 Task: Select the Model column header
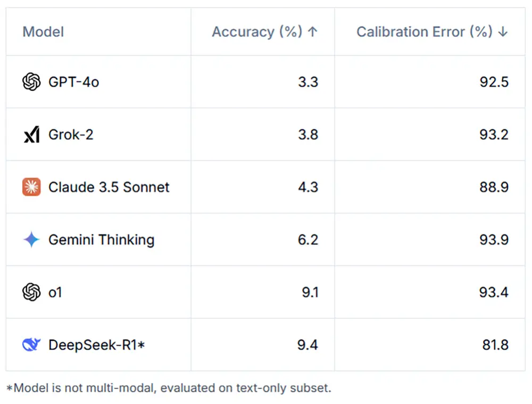[x=43, y=32]
